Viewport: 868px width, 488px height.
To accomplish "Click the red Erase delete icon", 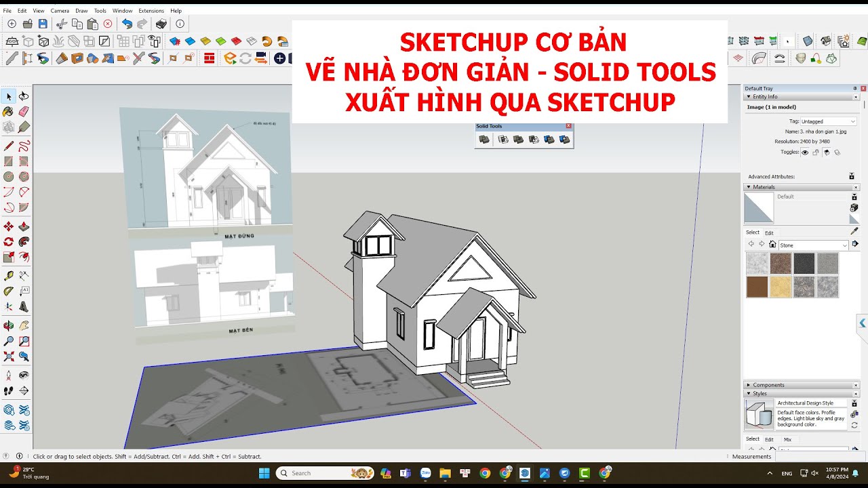I will (108, 24).
